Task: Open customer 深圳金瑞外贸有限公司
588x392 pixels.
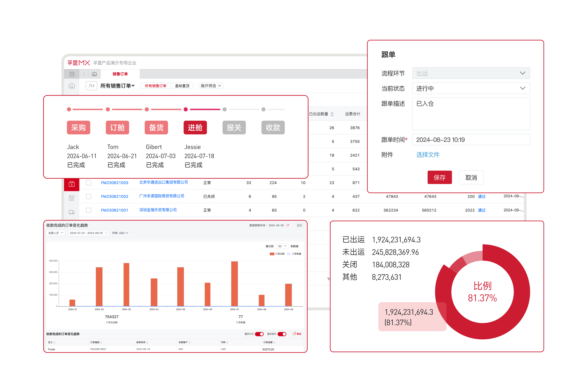Action: 158,210
